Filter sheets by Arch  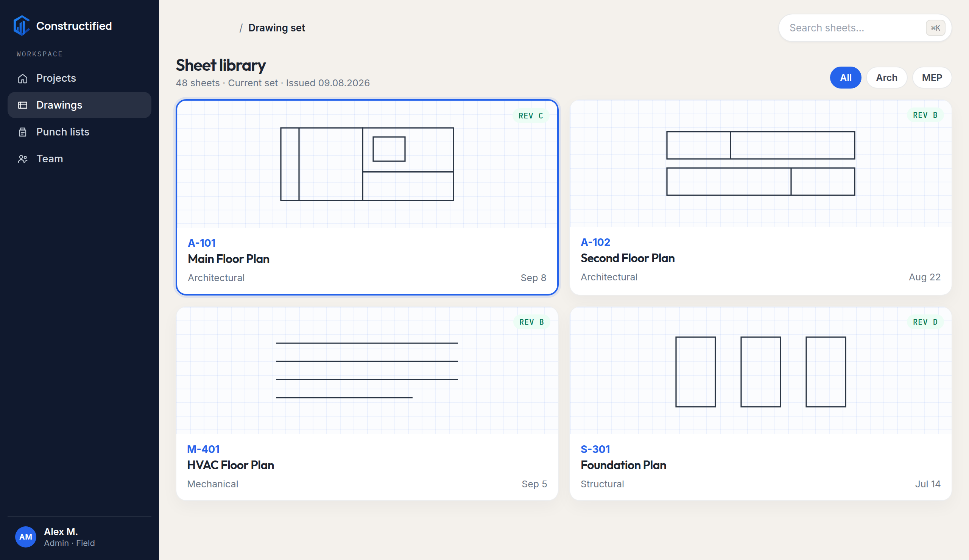coord(887,78)
